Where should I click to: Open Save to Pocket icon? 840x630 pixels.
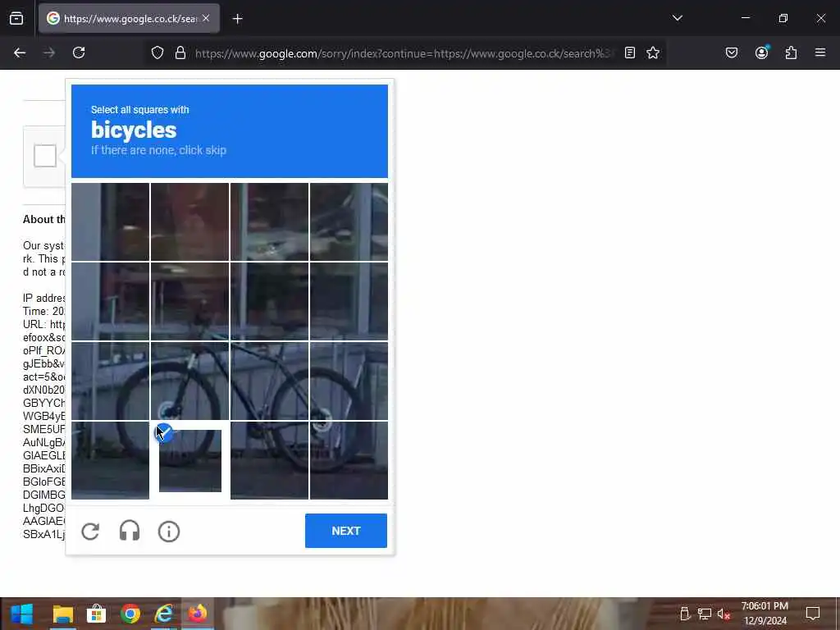(732, 52)
